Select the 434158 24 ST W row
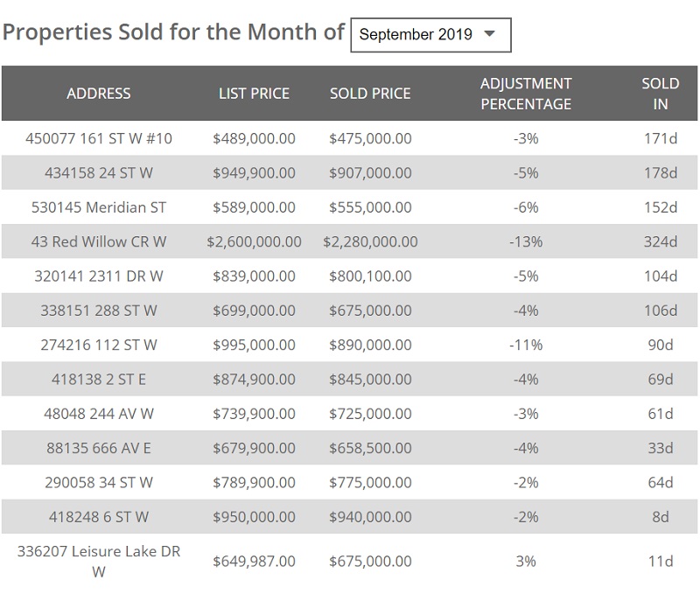This screenshot has width=700, height=594. (x=99, y=173)
